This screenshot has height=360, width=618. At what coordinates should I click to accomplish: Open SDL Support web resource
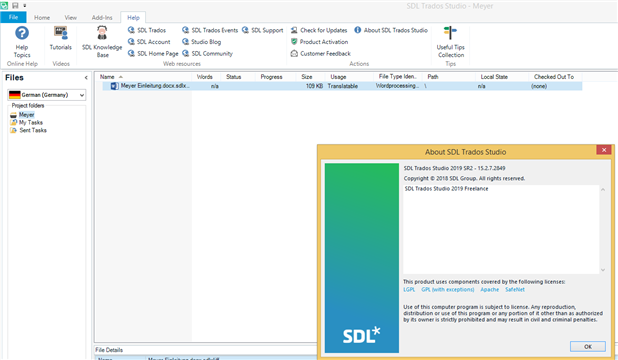(x=262, y=30)
